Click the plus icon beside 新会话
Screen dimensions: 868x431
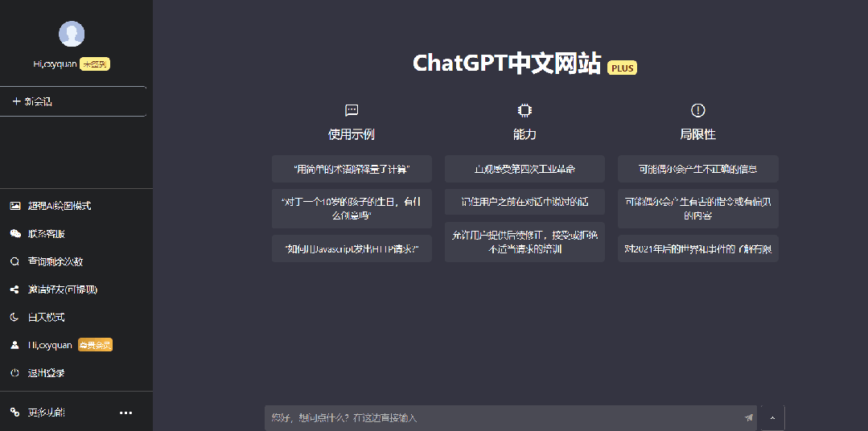(x=16, y=101)
